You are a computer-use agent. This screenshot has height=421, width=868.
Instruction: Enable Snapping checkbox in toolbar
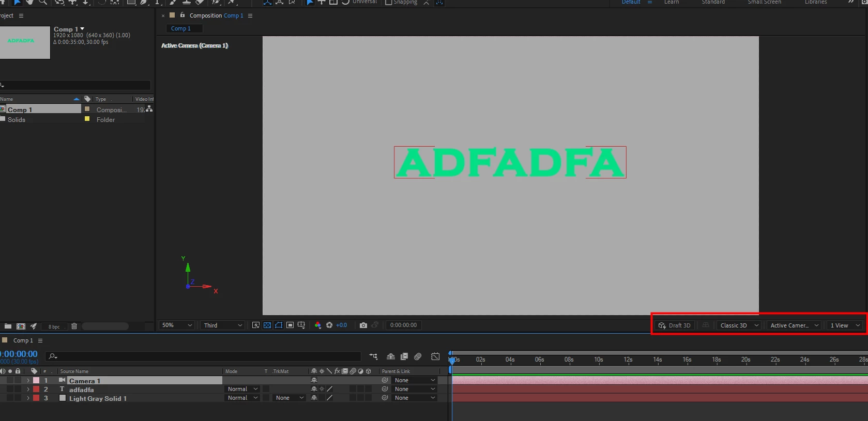[x=389, y=2]
